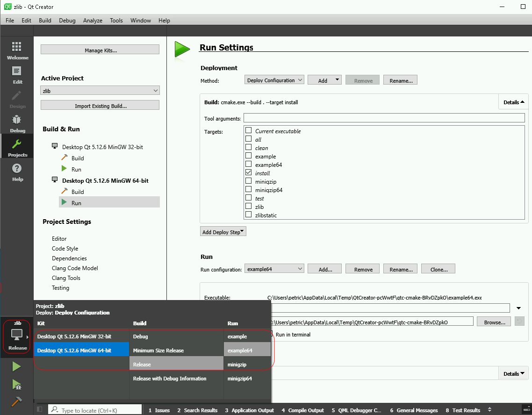Click the output pane up-down arrows
Screen dimensions: 532x415
pyautogui.click(x=489, y=409)
